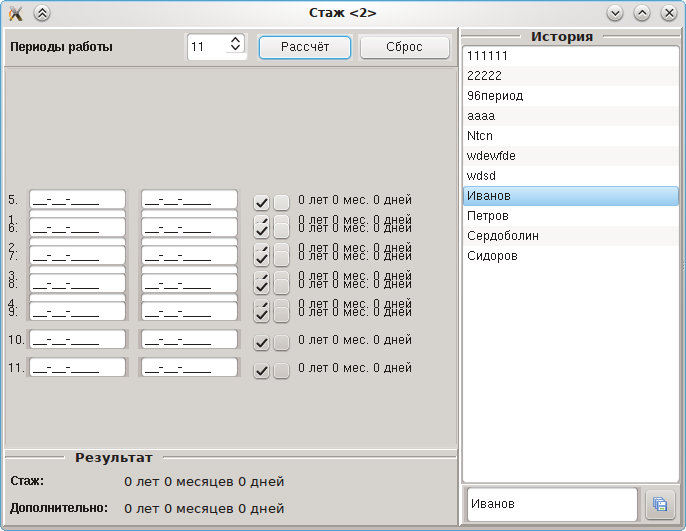Viewport: 686px width, 531px height.
Task: Select 96период in the history list
Action: pyautogui.click(x=570, y=96)
